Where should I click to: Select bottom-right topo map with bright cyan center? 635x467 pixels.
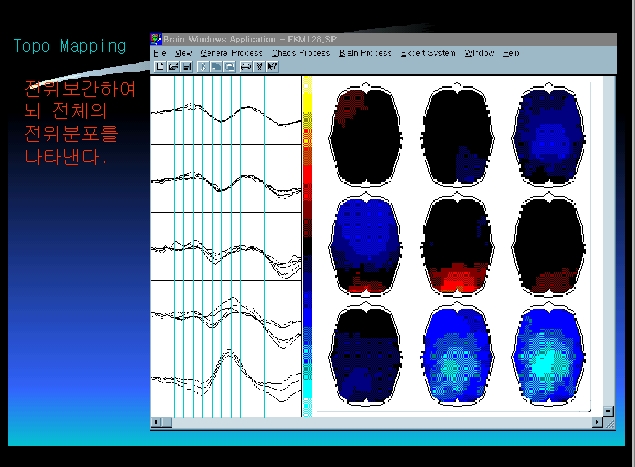click(x=548, y=355)
